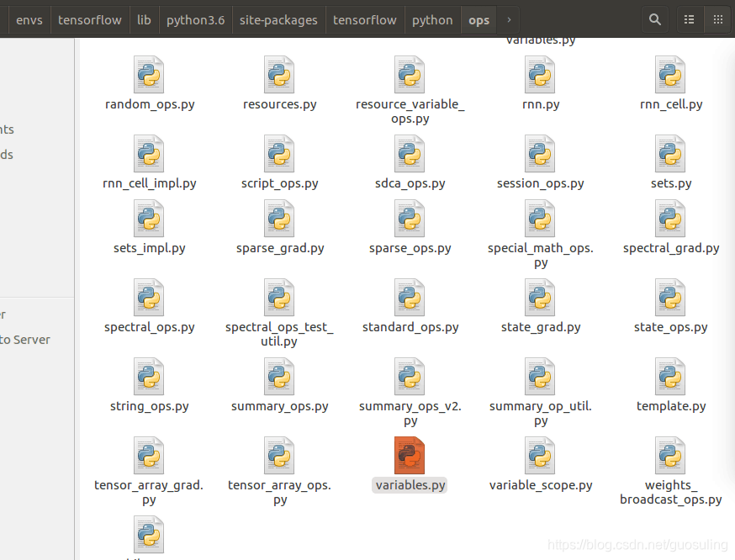Click the 'variable_scope.py' filename label
The image size is (735, 560).
pyautogui.click(x=541, y=485)
